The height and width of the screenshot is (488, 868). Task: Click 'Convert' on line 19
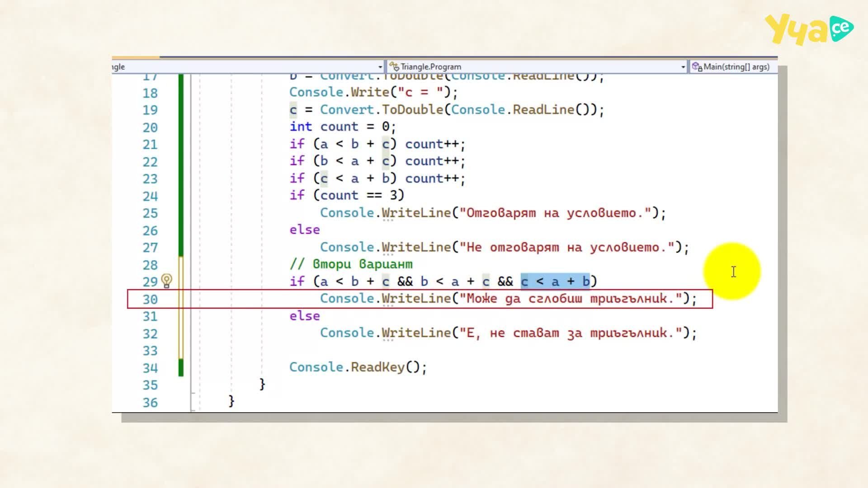coord(347,109)
